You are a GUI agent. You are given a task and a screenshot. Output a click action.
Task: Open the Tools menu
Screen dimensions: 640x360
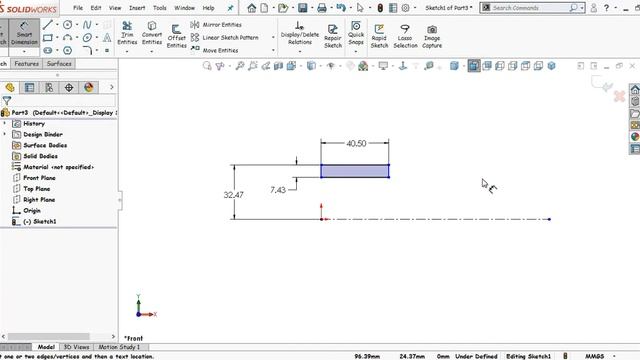[x=160, y=8]
